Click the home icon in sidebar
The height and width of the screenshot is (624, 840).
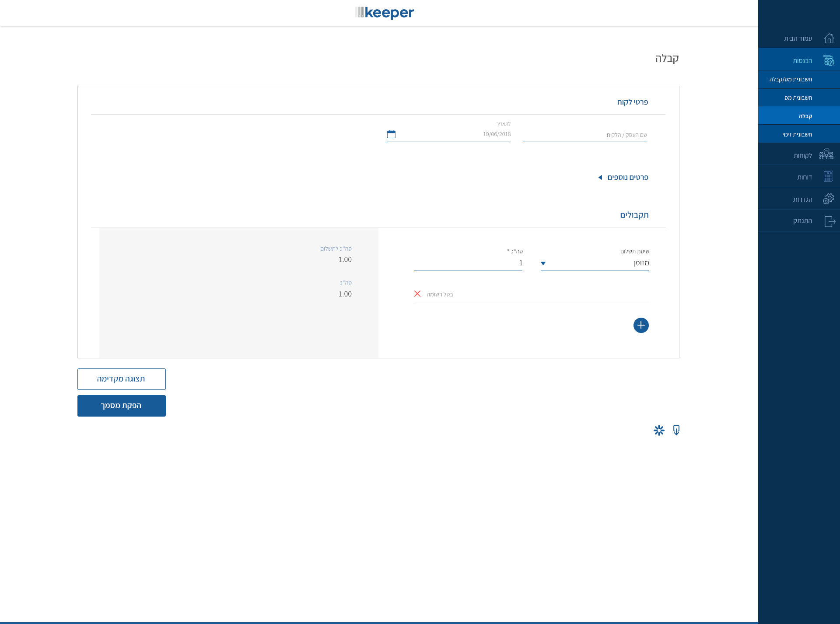pos(829,39)
